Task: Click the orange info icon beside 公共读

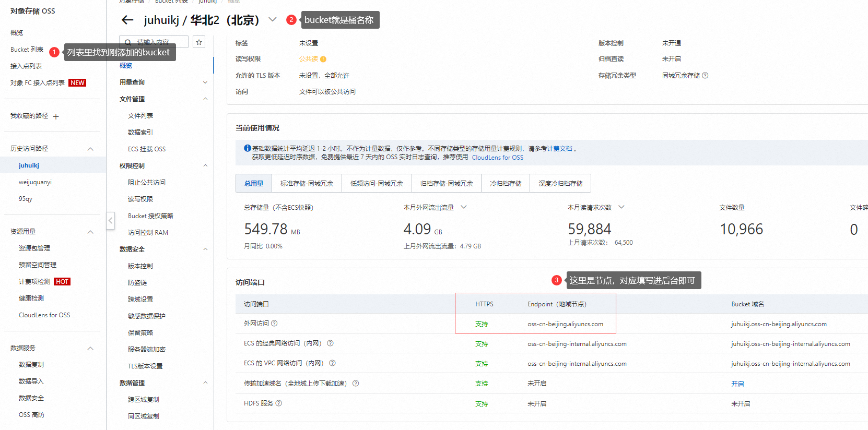Action: [x=323, y=59]
